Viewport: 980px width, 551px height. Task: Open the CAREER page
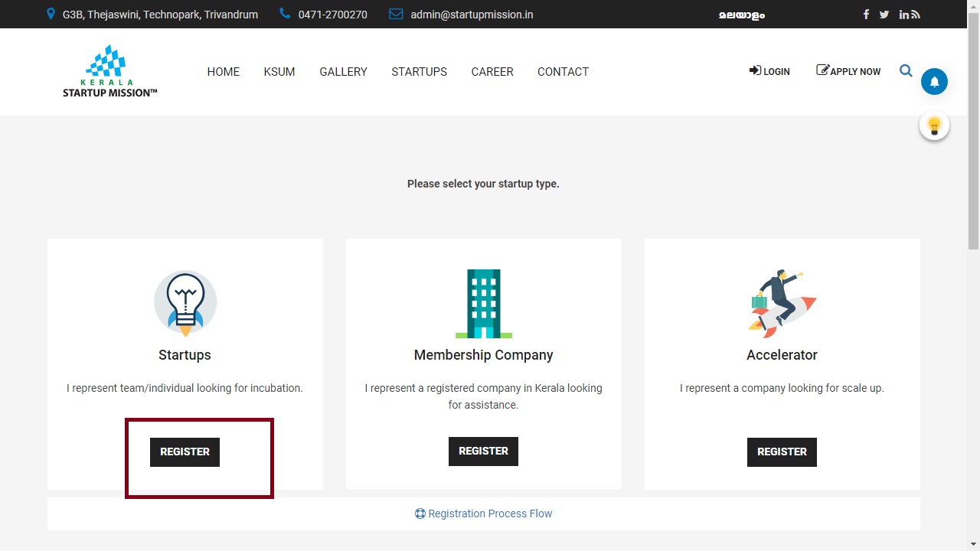[492, 72]
